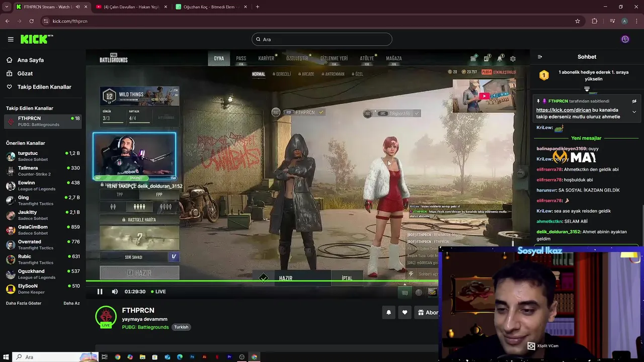The height and width of the screenshot is (362, 644).
Task: Open the media control button in toolbar
Action: [x=612, y=21]
